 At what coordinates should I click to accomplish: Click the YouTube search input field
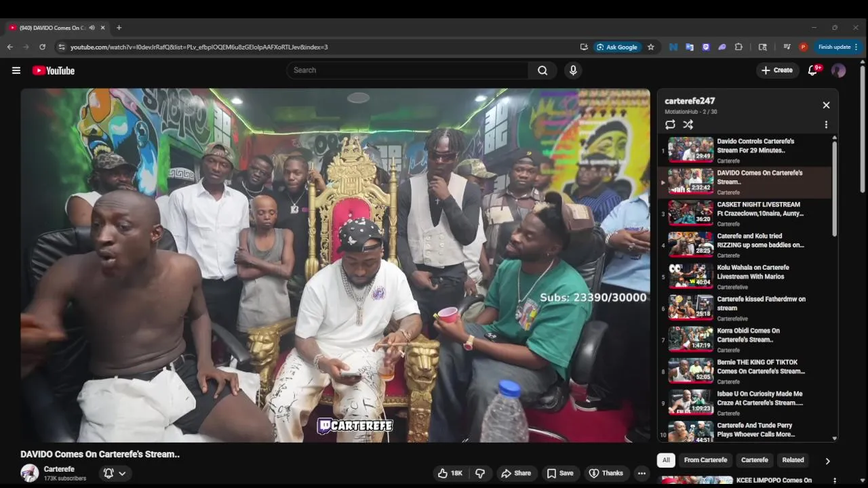click(407, 70)
